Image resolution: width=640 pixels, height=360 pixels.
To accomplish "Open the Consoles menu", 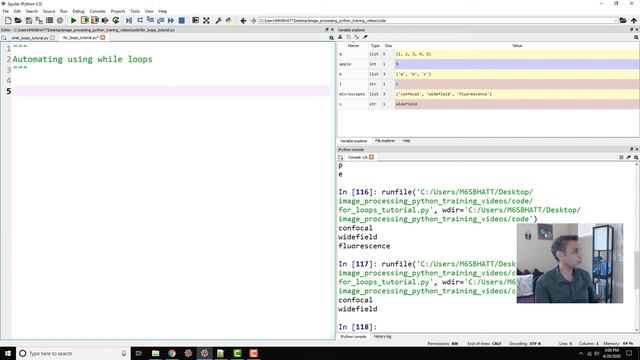I will tap(98, 11).
